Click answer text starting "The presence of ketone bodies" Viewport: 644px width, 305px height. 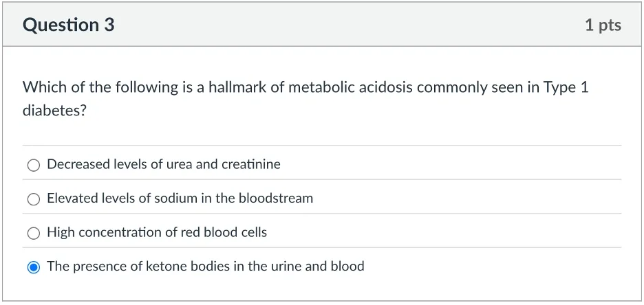206,267
